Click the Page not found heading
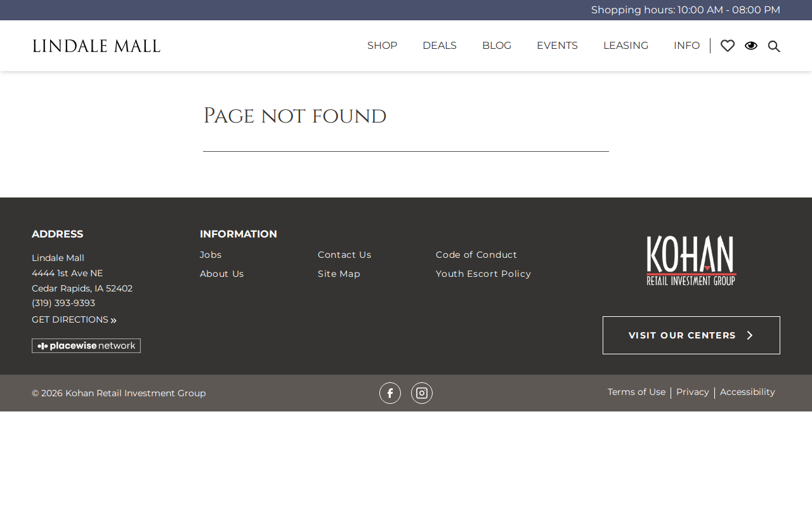This screenshot has height=508, width=812. [x=294, y=116]
